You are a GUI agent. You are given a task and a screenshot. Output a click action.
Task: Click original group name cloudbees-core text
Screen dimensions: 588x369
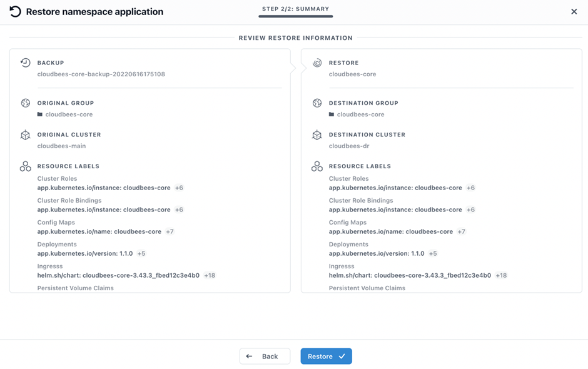click(x=69, y=114)
